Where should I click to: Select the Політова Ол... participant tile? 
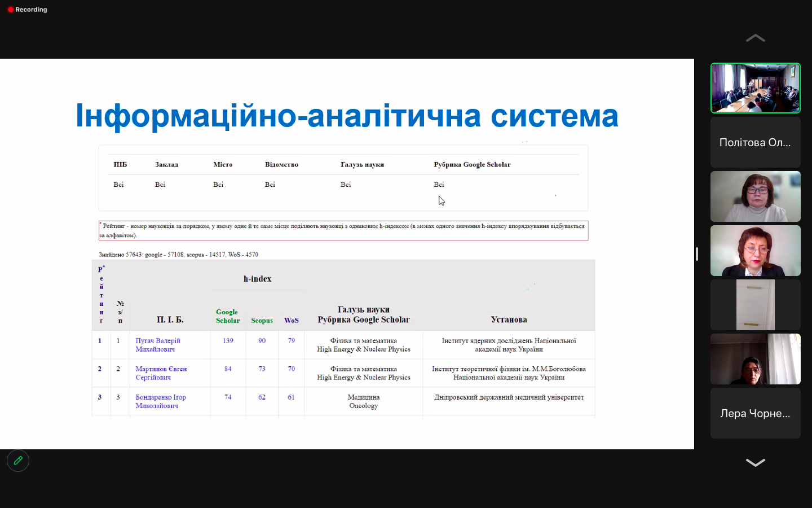(755, 142)
